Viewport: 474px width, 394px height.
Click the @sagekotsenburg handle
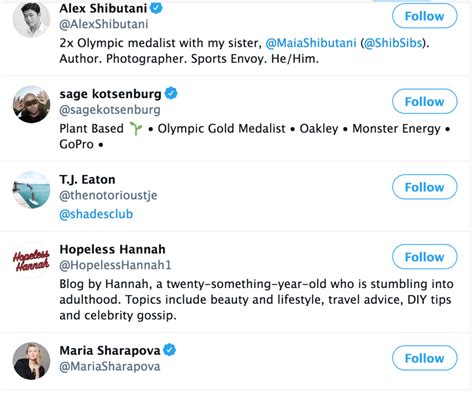point(110,110)
